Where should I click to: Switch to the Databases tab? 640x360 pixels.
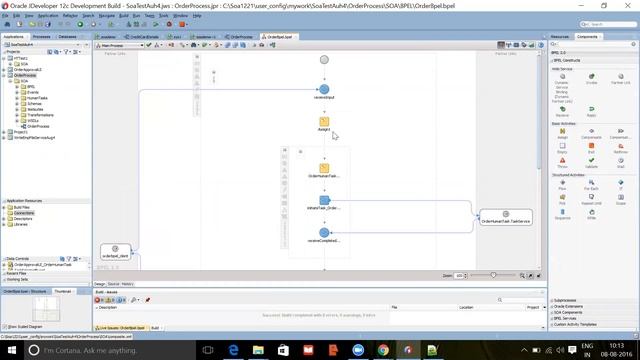coord(67,37)
